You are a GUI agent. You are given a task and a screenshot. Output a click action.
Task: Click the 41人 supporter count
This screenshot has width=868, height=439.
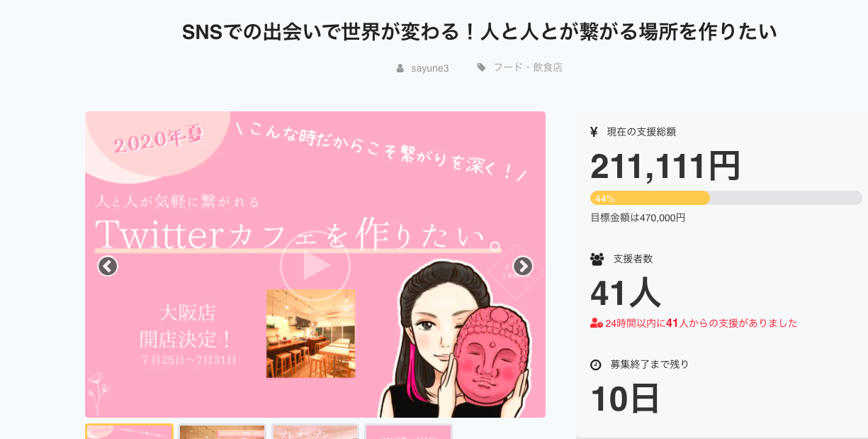click(625, 292)
